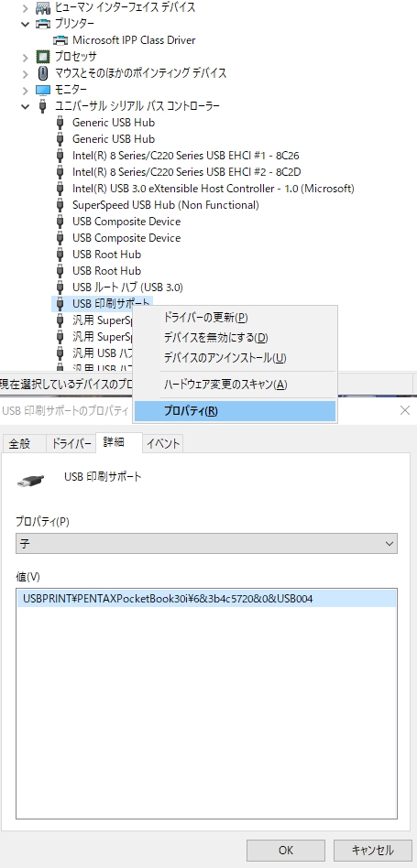
Task: Click the USB connector icon in properties dialog
Action: tap(30, 480)
